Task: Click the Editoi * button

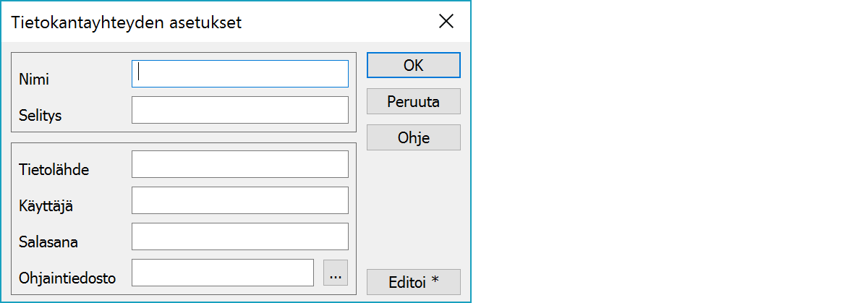Action: [x=413, y=281]
